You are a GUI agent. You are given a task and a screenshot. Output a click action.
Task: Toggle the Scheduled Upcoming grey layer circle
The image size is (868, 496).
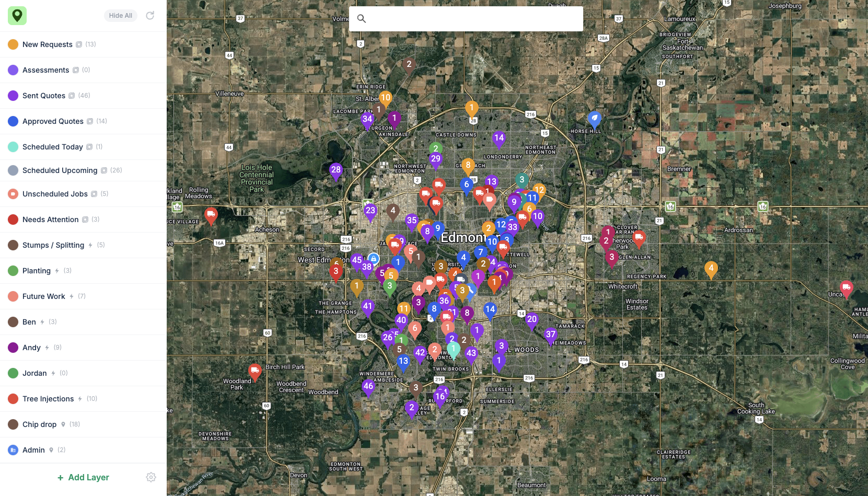[13, 170]
